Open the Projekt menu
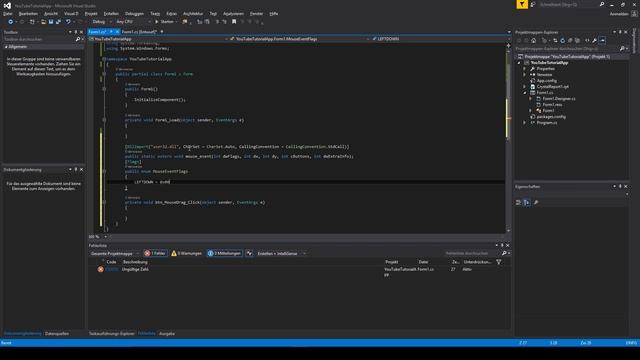Viewport: 640px width, 360px height. coord(91,13)
